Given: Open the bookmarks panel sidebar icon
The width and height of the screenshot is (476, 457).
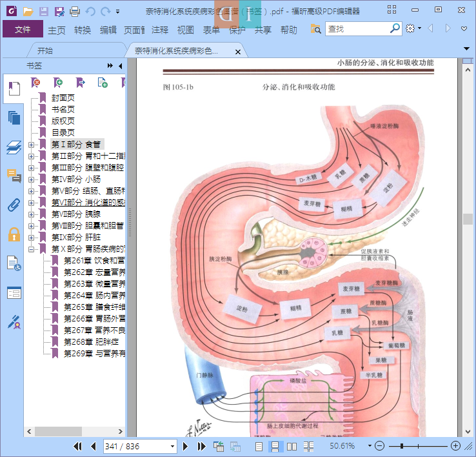Looking at the screenshot, I should (x=14, y=89).
